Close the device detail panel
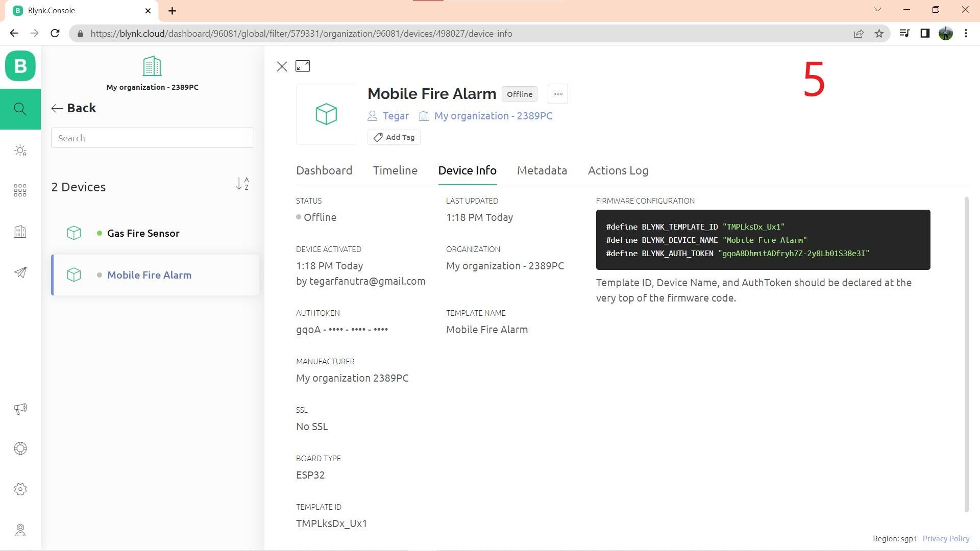 (282, 66)
